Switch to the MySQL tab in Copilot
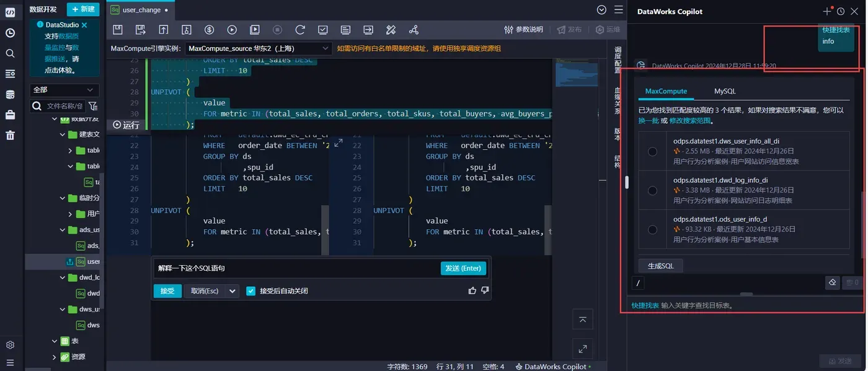 pyautogui.click(x=725, y=91)
